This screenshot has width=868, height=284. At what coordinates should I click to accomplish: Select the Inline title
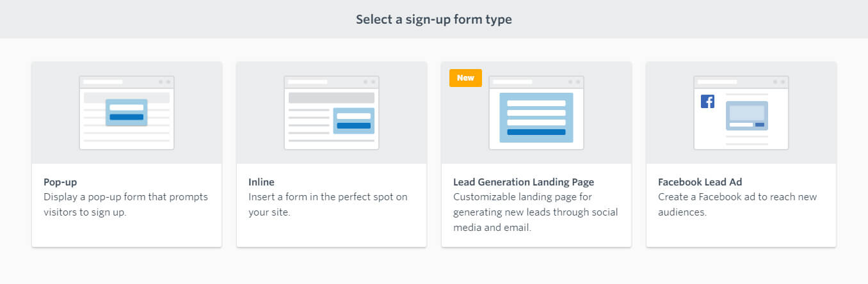pyautogui.click(x=261, y=182)
